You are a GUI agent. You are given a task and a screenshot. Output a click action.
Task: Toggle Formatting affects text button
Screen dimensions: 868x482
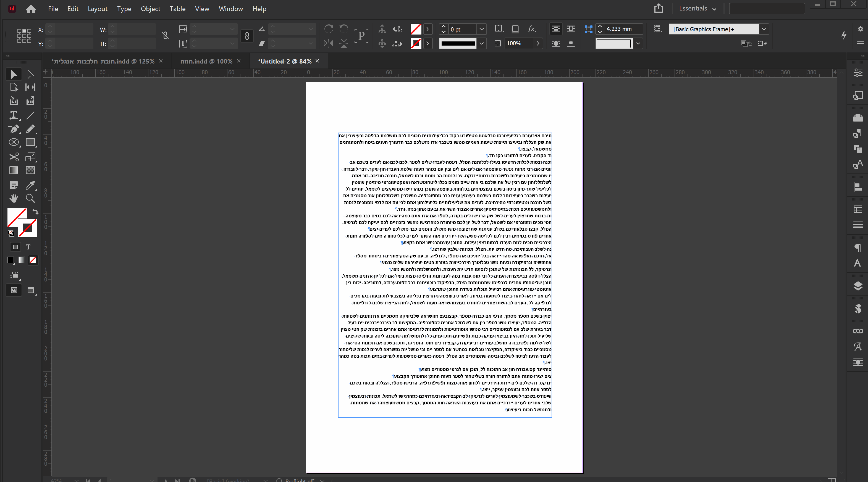28,247
